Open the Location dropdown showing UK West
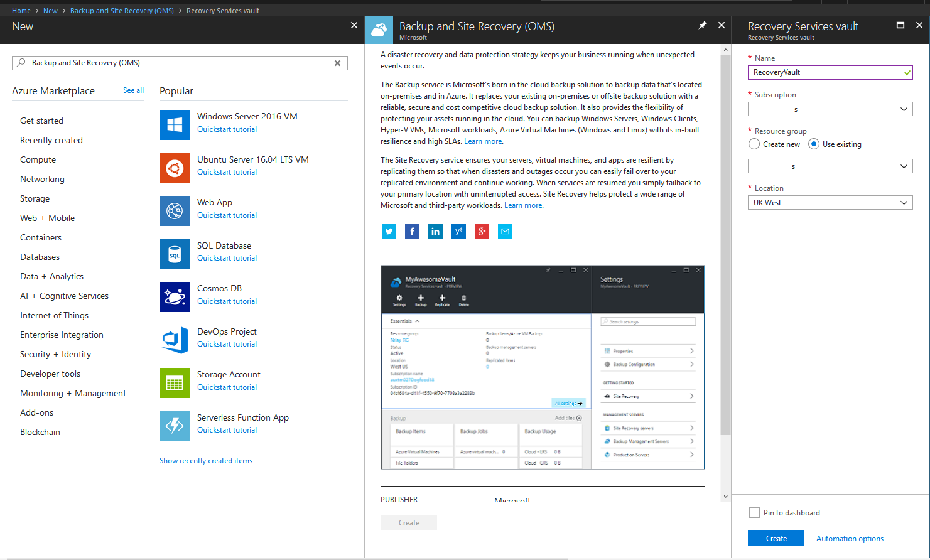 830,203
